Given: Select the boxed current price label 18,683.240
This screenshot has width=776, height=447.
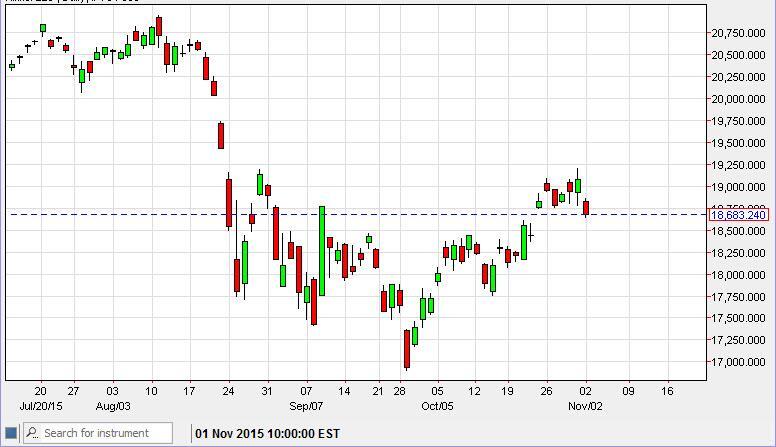Looking at the screenshot, I should coord(738,215).
